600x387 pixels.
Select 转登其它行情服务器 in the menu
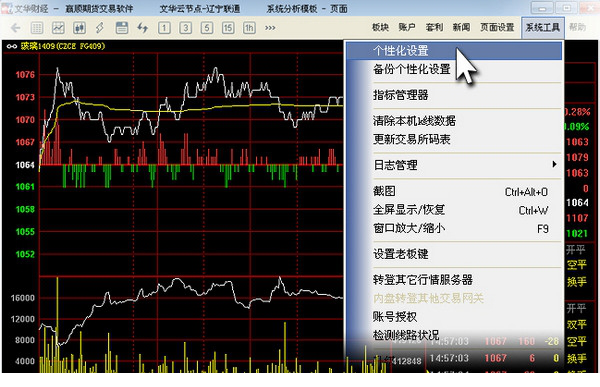point(454,280)
